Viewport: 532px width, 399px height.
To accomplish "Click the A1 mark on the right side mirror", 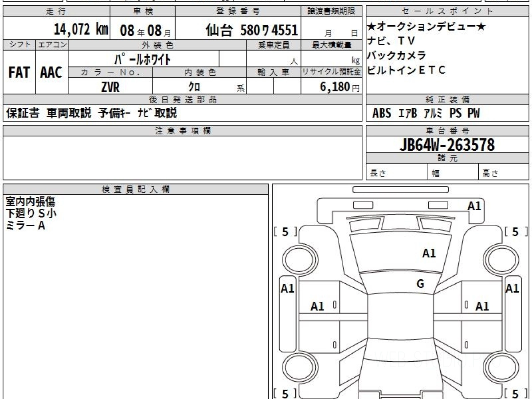I will pos(512,289).
